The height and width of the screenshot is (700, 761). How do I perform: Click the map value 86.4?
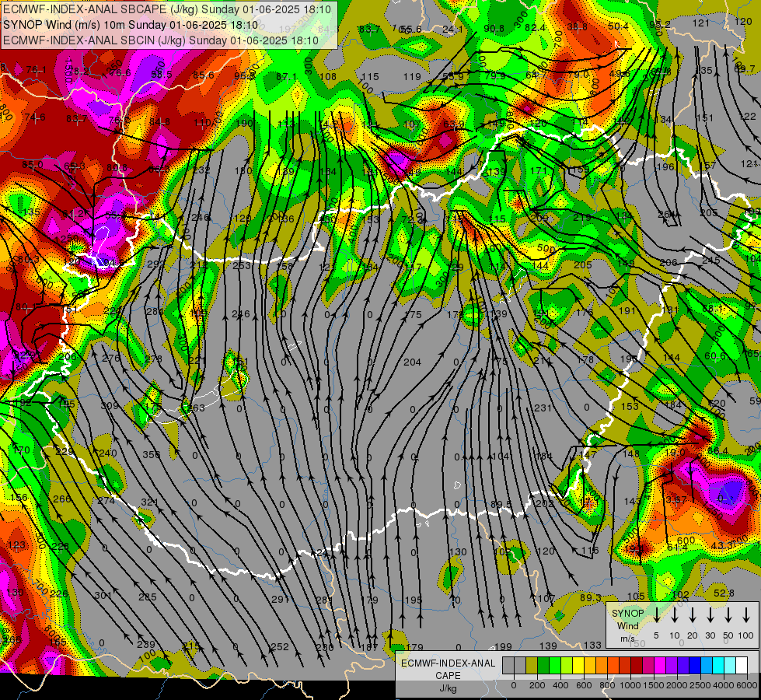click(x=717, y=451)
